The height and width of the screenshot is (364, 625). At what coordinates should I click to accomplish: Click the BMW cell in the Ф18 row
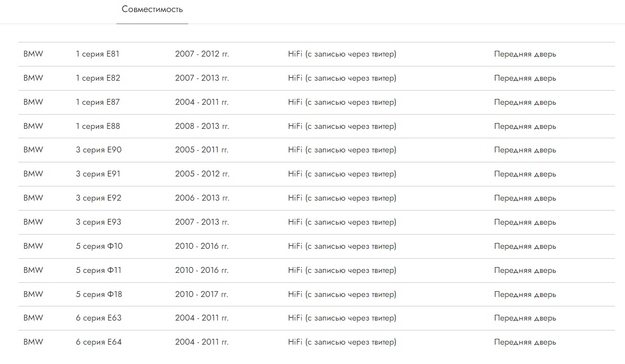34,294
